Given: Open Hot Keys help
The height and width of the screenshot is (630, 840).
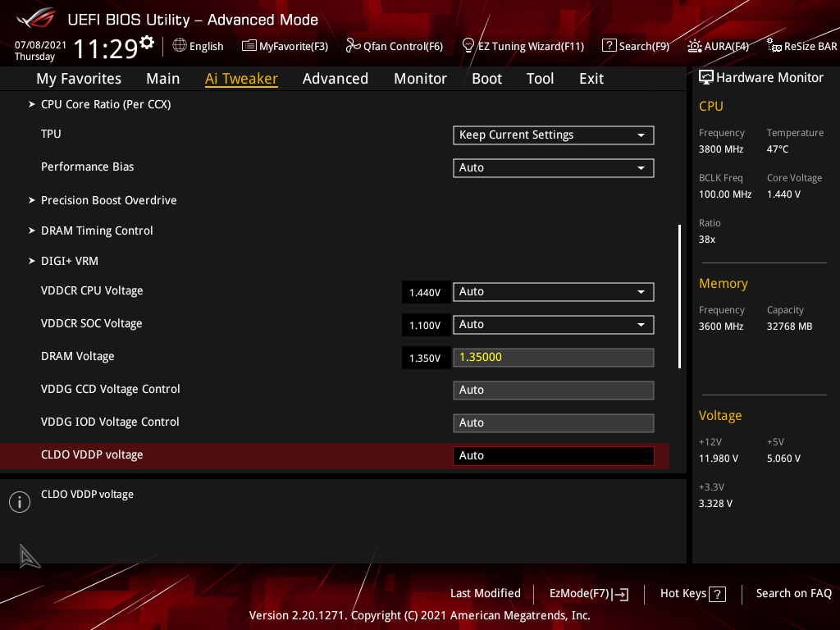Looking at the screenshot, I should (x=692, y=594).
